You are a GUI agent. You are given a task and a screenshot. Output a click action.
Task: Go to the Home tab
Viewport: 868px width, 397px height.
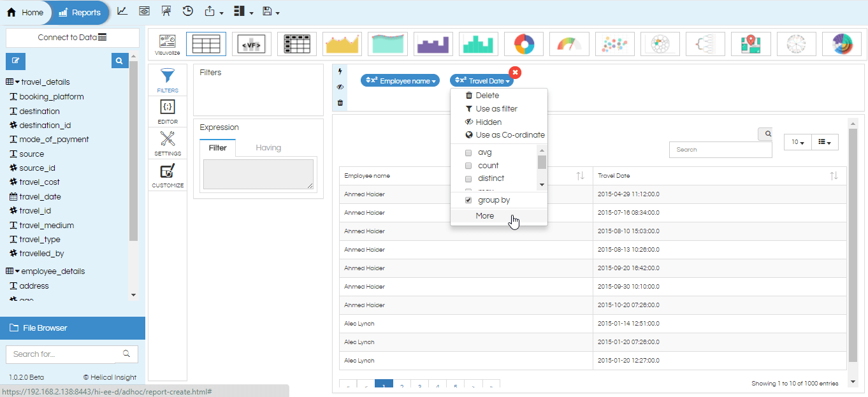[25, 12]
